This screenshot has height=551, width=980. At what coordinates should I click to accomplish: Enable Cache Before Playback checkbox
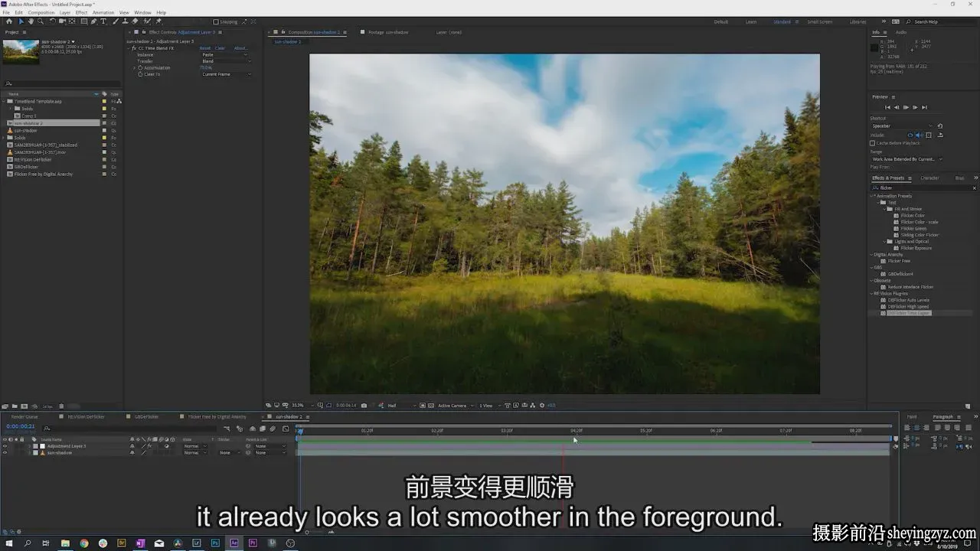coord(872,143)
